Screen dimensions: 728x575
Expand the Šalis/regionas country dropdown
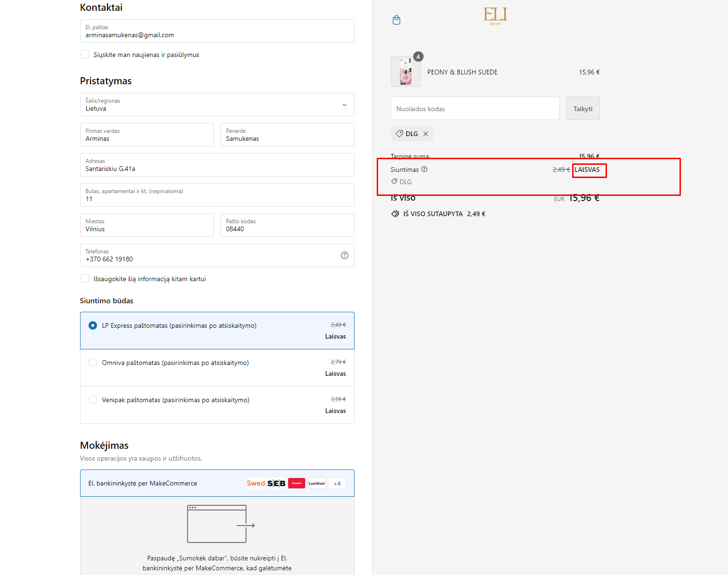(217, 105)
